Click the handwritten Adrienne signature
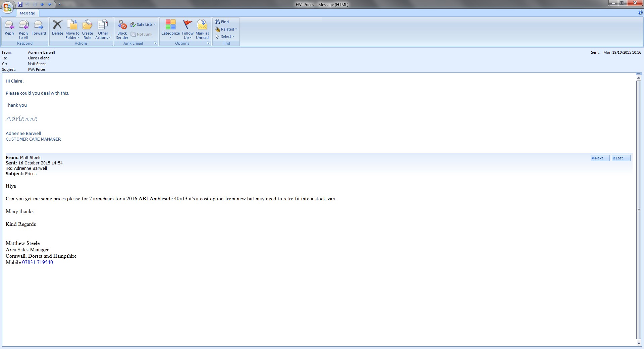Viewport: 644px width, 349px height. pos(21,118)
